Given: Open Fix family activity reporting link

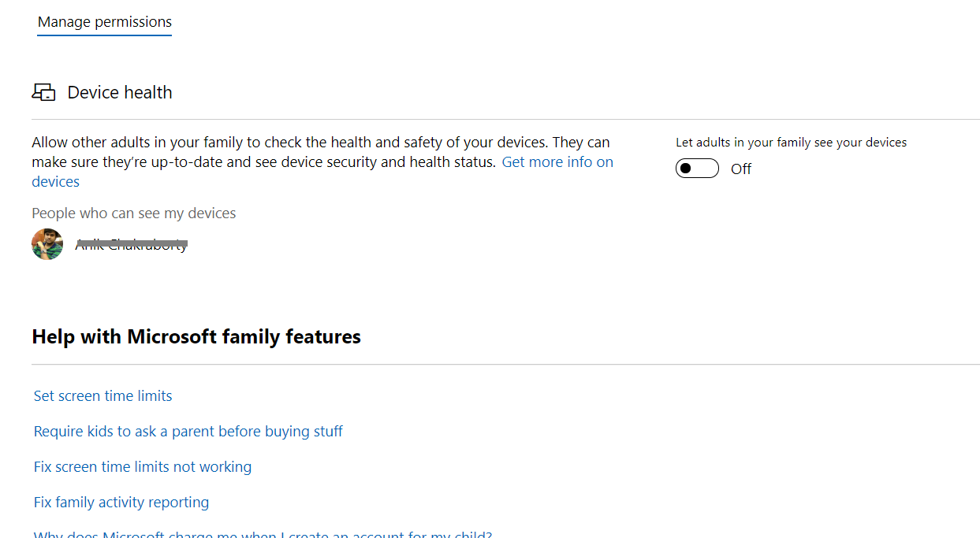Looking at the screenshot, I should click(x=121, y=503).
